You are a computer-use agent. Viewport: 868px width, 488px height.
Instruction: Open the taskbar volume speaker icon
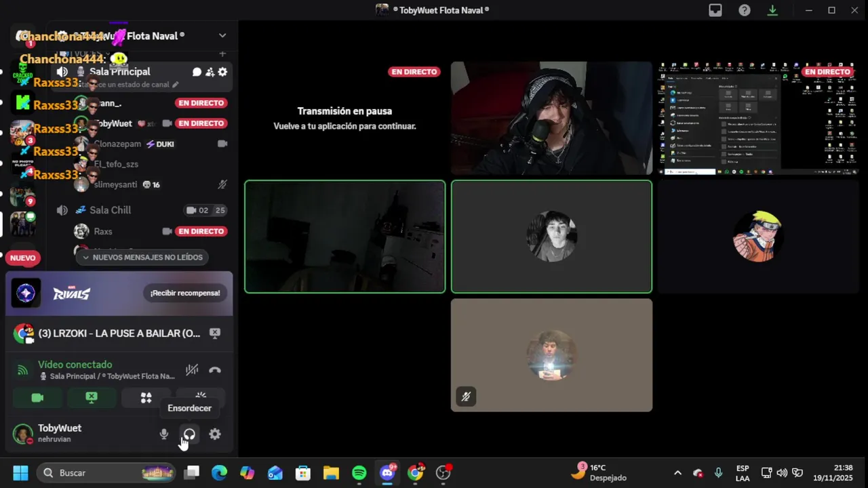[x=782, y=472]
